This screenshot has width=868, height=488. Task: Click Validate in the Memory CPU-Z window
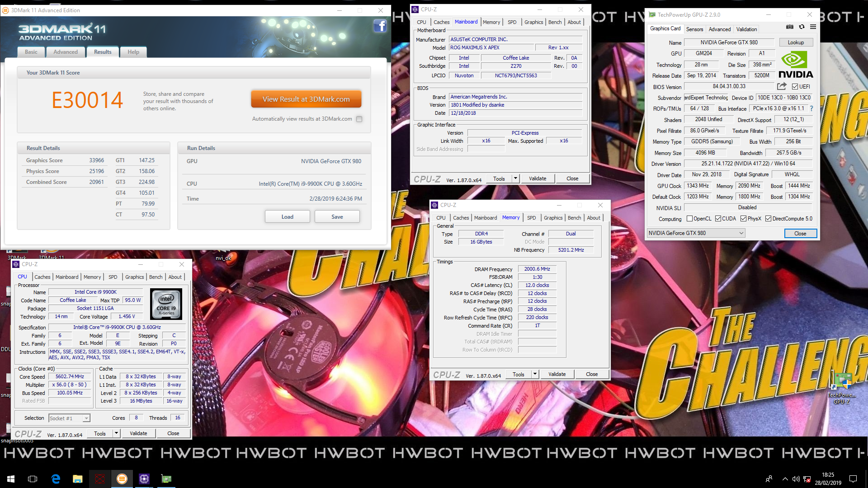tap(557, 374)
